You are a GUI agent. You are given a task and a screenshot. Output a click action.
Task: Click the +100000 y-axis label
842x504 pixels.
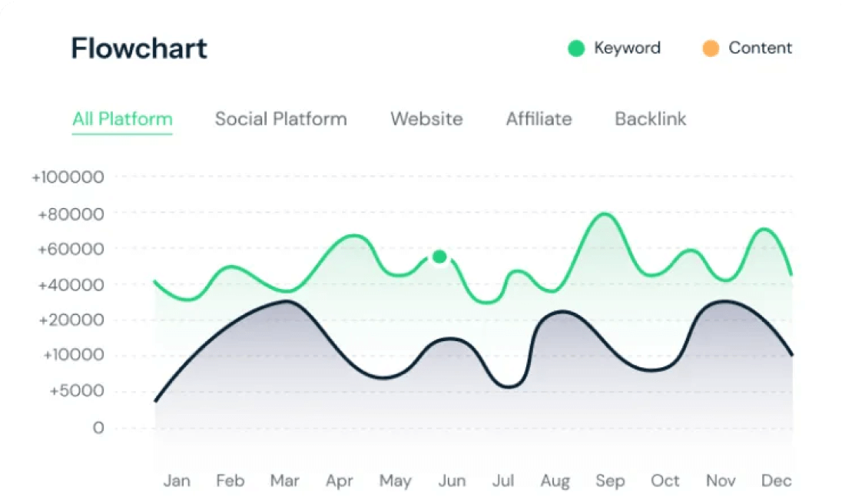(68, 177)
